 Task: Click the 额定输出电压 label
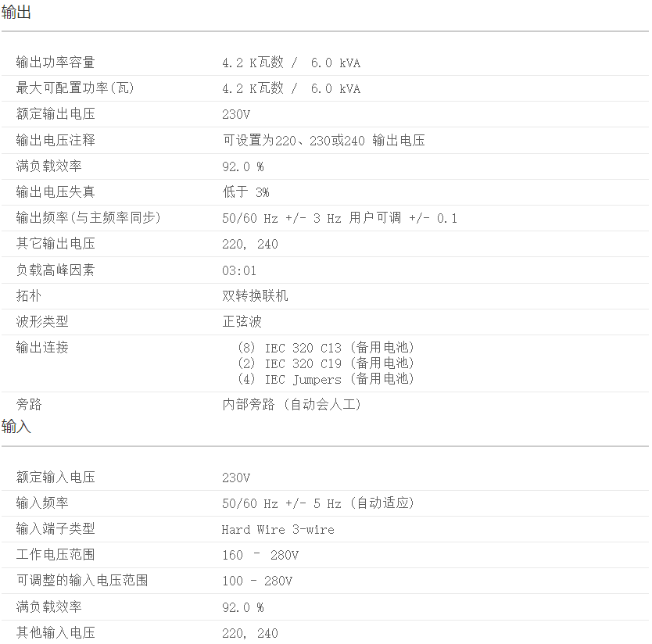pyautogui.click(x=56, y=114)
